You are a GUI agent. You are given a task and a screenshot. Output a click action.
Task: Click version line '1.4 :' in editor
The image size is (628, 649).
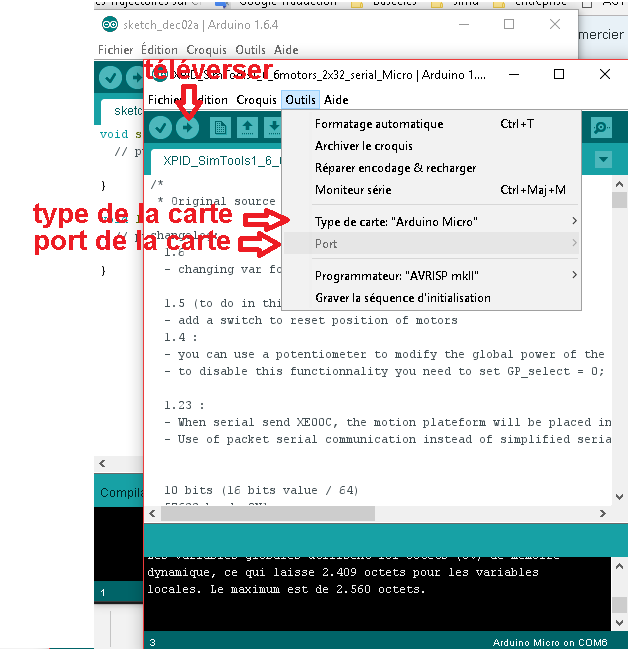click(181, 337)
